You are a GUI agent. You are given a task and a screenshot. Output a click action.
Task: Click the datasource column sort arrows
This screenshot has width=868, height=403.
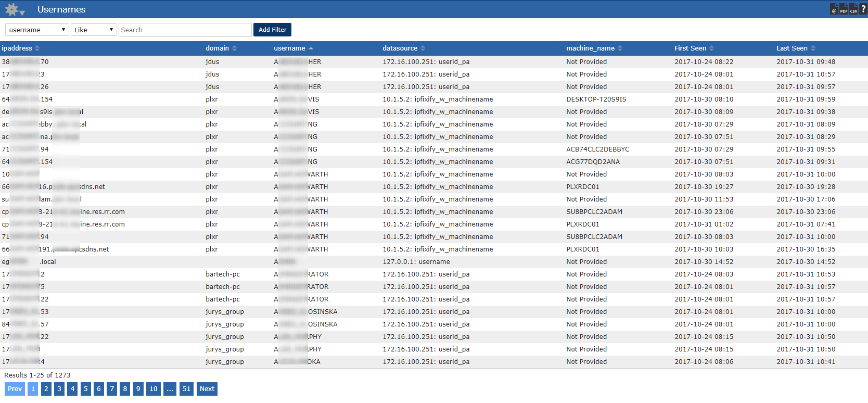point(423,48)
